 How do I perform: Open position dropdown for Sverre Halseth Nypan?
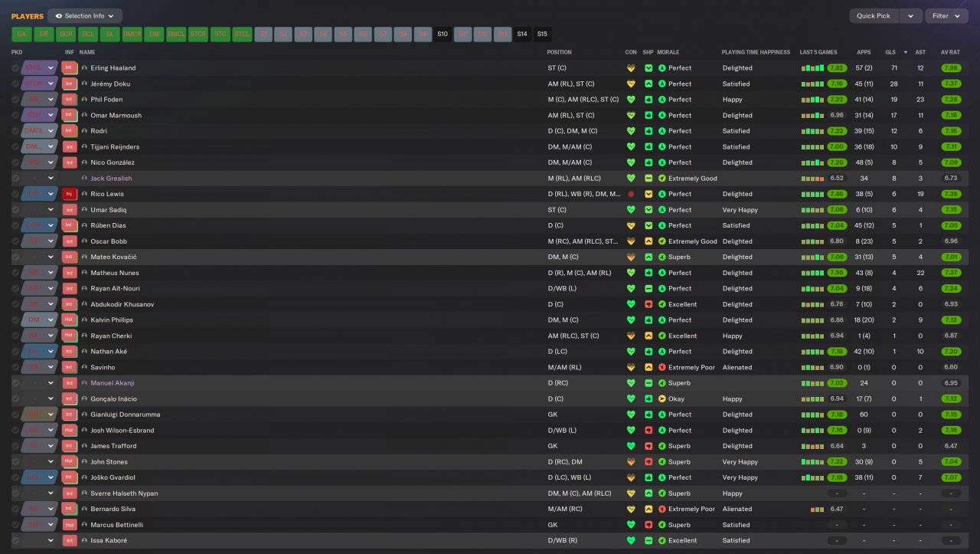tap(51, 493)
